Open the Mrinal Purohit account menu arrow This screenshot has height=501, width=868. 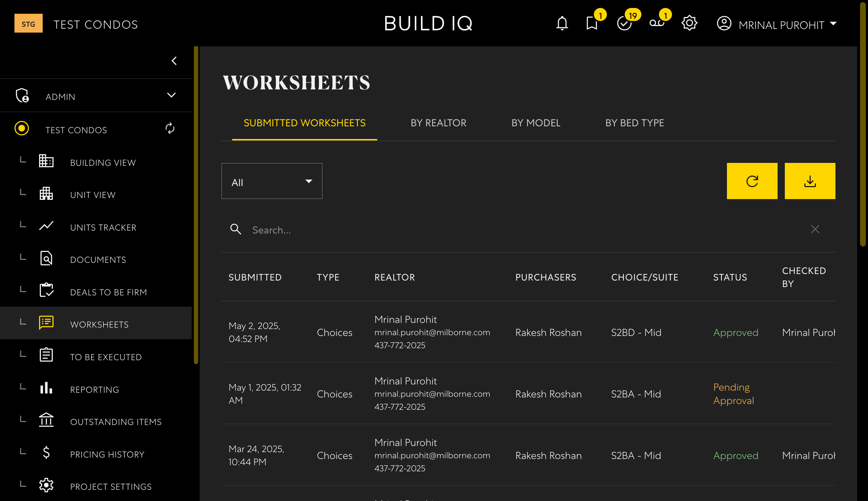[x=833, y=24]
